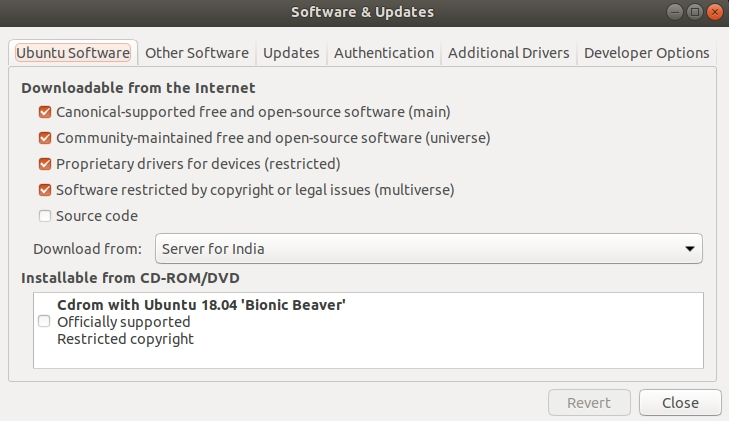The image size is (729, 421).
Task: Check the Cdrom with Ubuntu 18.04 checkbox
Action: pos(44,321)
